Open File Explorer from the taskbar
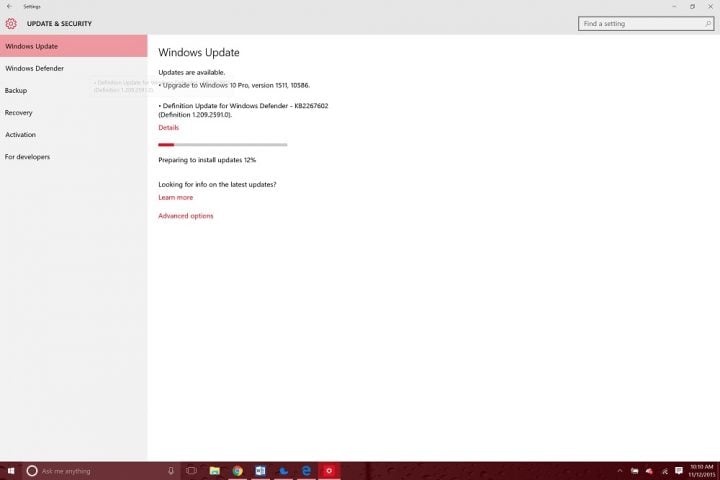 (x=214, y=471)
